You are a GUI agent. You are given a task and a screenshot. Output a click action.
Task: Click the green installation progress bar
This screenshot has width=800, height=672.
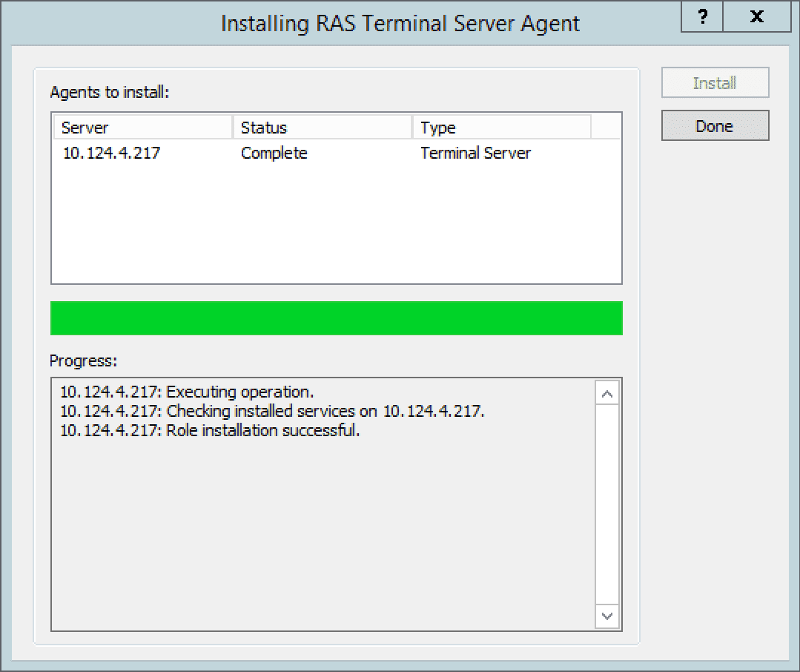336,318
